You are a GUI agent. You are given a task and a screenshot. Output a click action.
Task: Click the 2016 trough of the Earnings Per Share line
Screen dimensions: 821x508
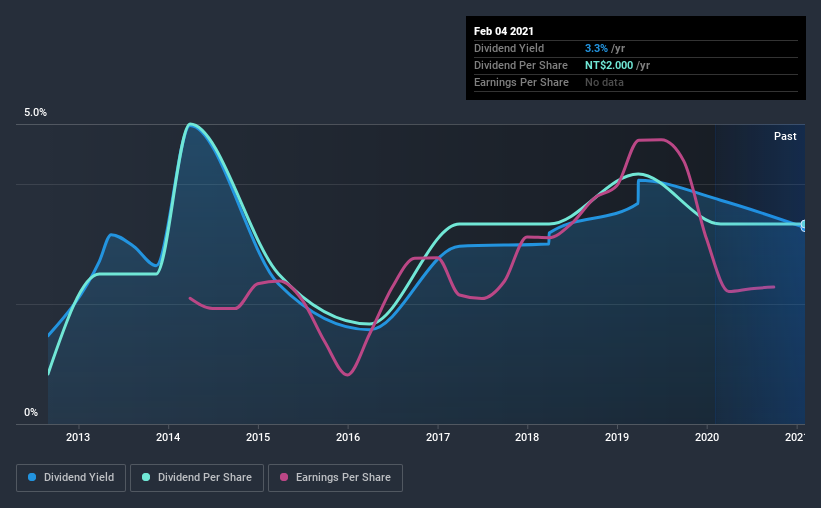(x=347, y=374)
